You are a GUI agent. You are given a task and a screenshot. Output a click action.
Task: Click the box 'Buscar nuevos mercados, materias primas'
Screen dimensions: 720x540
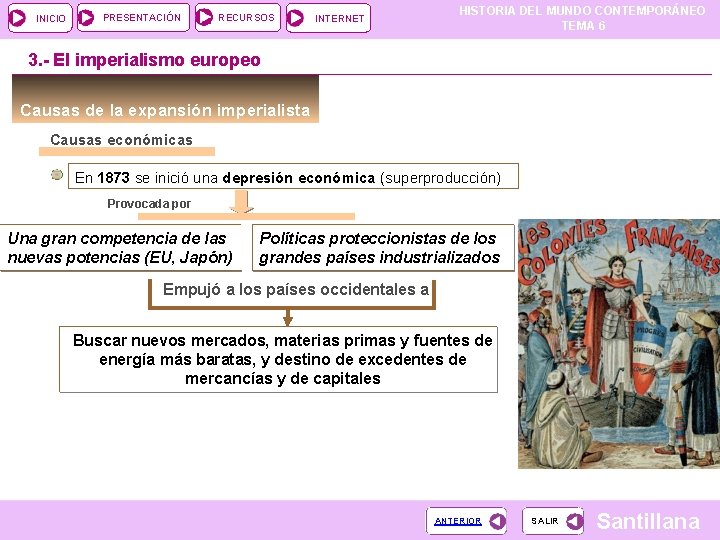(278, 359)
